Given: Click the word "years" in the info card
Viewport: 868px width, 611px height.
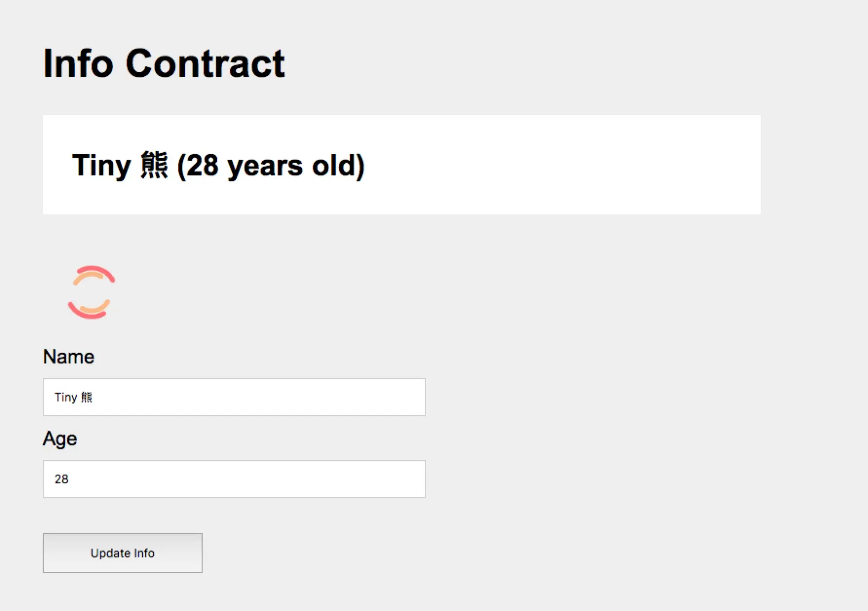Looking at the screenshot, I should pos(265,166).
